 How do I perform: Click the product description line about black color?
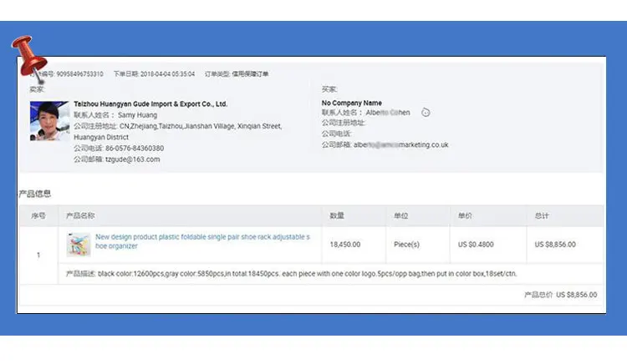click(x=292, y=274)
